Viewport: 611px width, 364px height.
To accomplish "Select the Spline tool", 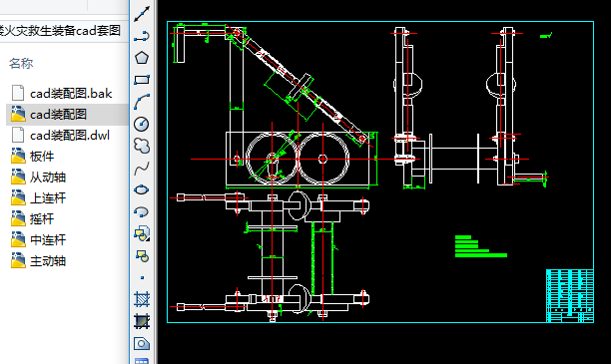I will (142, 169).
